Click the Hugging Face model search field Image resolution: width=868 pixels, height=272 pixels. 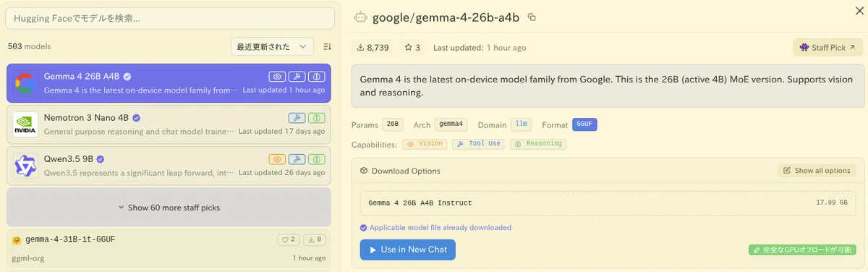pyautogui.click(x=170, y=18)
